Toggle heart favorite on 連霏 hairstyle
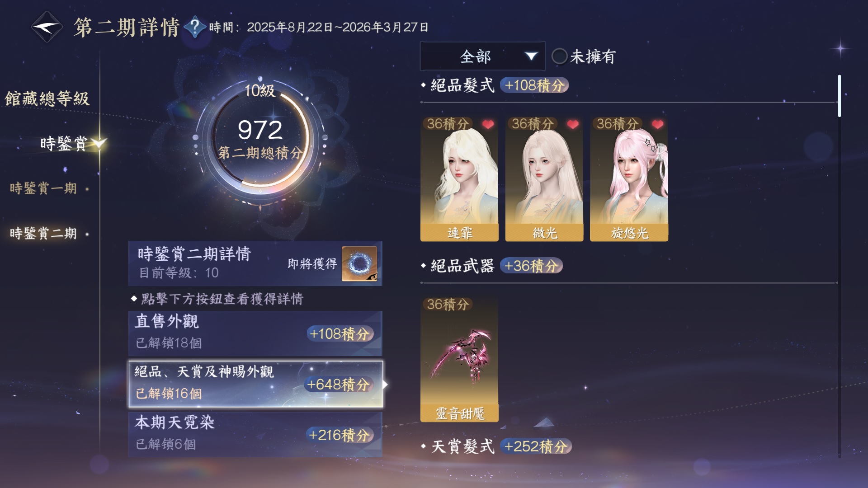The height and width of the screenshot is (488, 868). [x=488, y=124]
